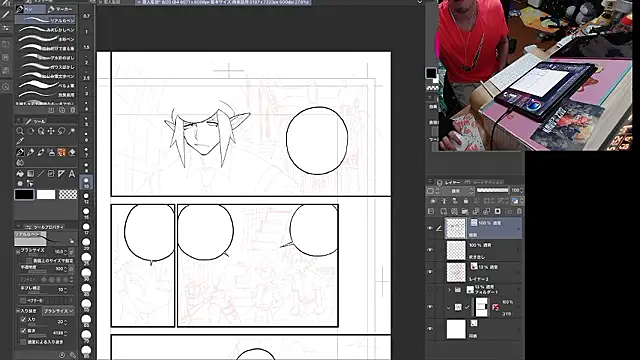
Task: Click the layer opacity 100 stepper
Action: point(522,191)
